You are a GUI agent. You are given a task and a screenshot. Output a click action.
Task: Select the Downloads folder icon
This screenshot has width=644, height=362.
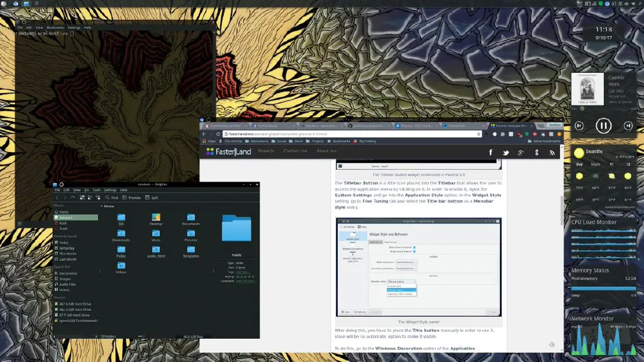point(121,234)
